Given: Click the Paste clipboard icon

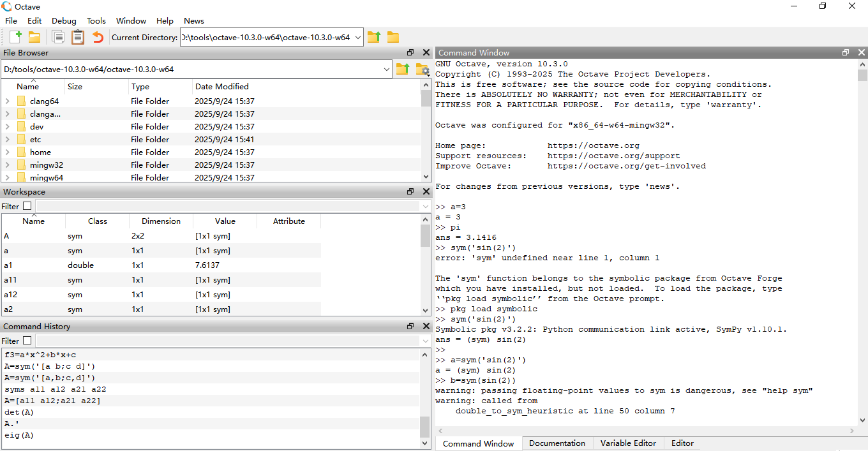Looking at the screenshot, I should [78, 38].
